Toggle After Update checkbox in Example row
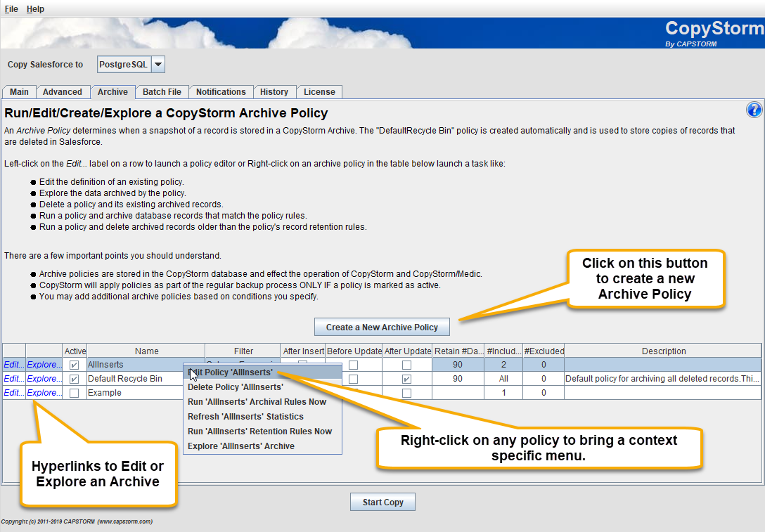The image size is (765, 532). point(406,393)
